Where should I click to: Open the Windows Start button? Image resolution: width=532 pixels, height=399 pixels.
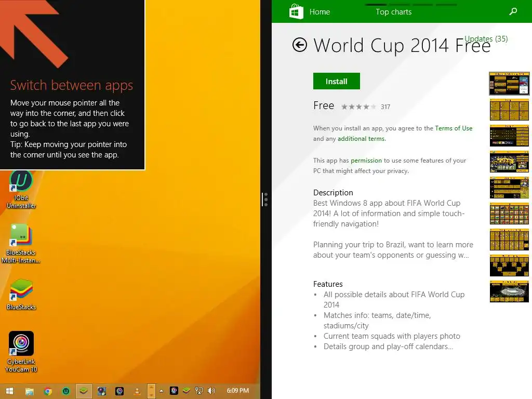pos(9,391)
